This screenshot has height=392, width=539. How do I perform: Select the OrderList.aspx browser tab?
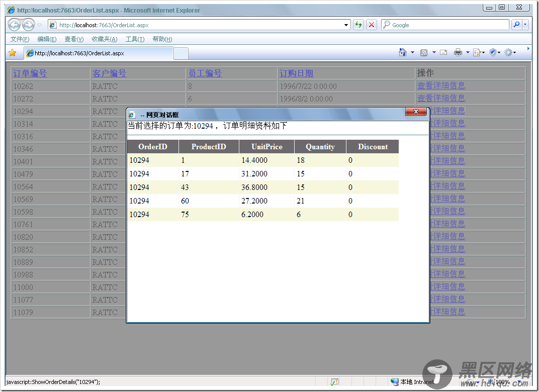[x=99, y=53]
